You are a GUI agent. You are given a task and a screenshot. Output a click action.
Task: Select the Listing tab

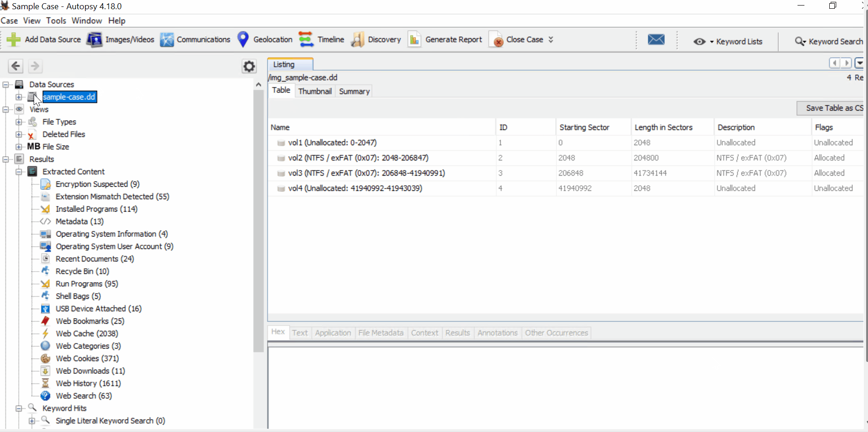[x=290, y=65]
